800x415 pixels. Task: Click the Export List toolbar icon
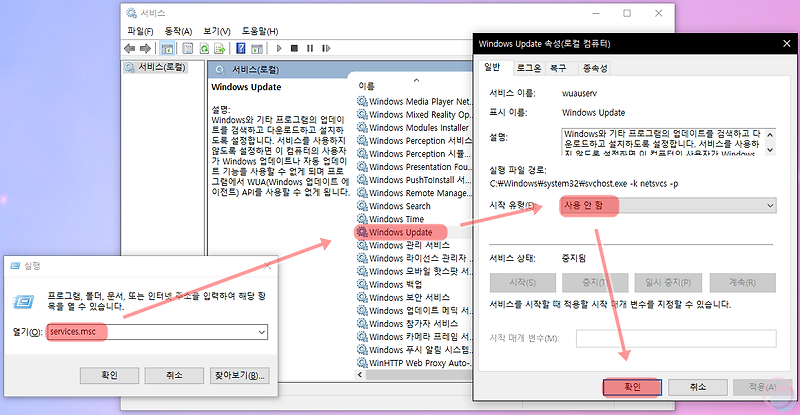(x=220, y=48)
